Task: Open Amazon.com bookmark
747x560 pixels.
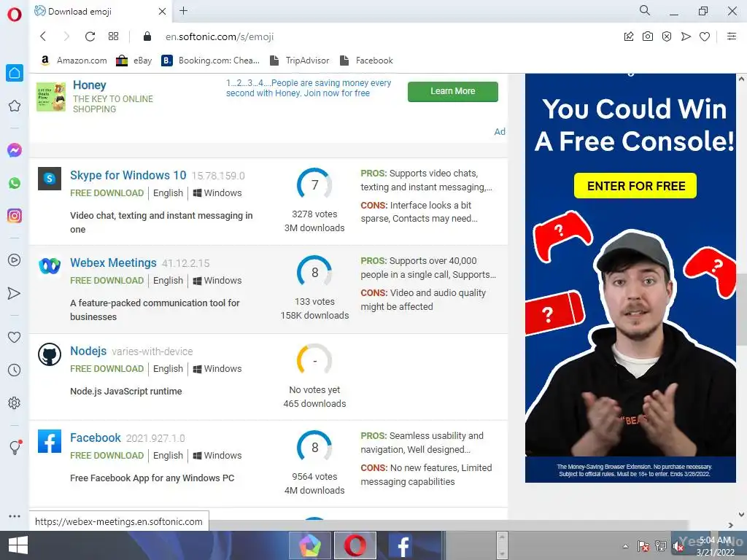Action: [x=74, y=61]
